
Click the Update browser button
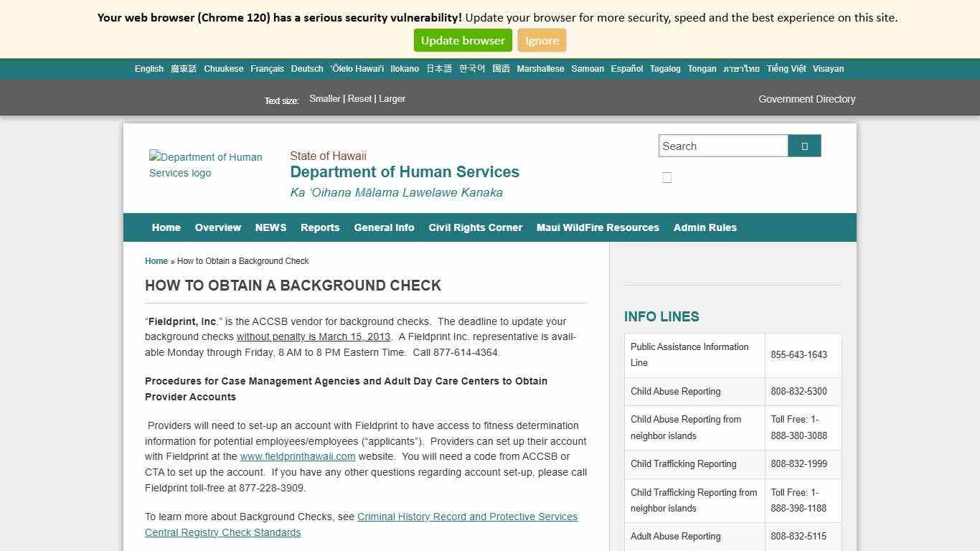coord(462,40)
